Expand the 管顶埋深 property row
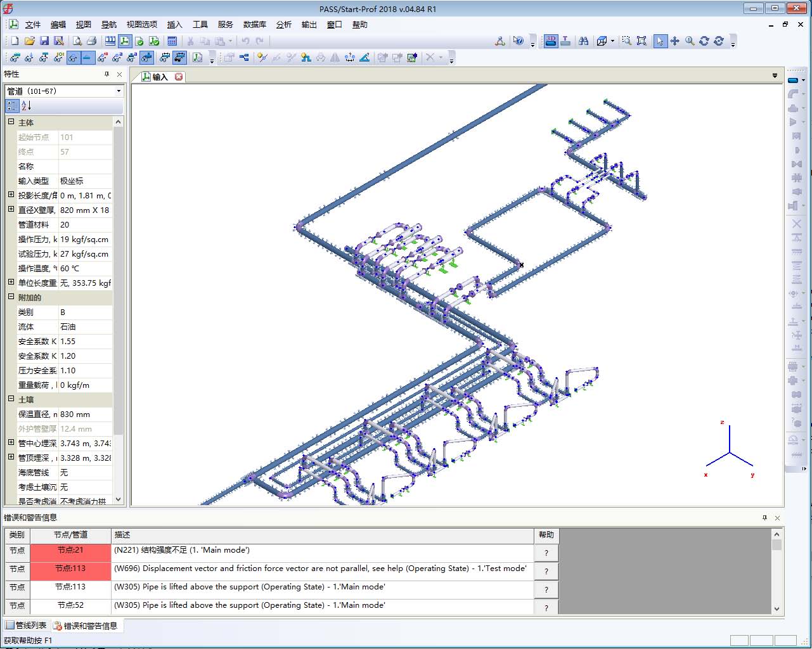Viewport: 812px width, 649px height. tap(11, 457)
